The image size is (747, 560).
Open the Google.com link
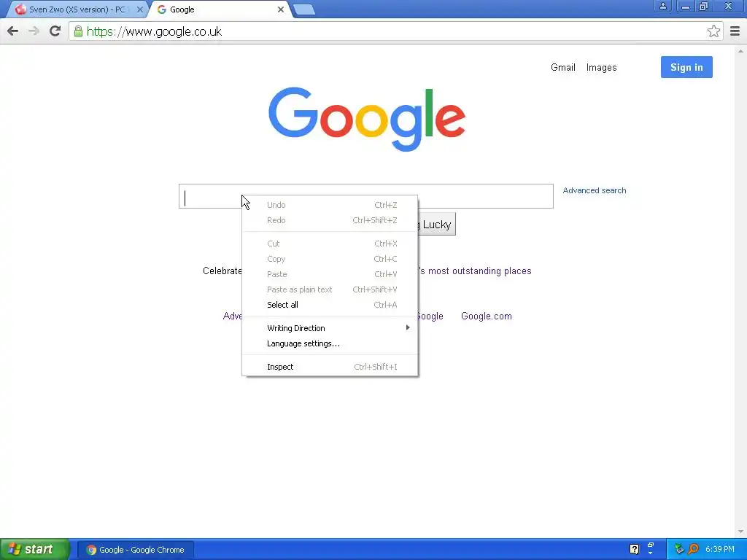[487, 316]
